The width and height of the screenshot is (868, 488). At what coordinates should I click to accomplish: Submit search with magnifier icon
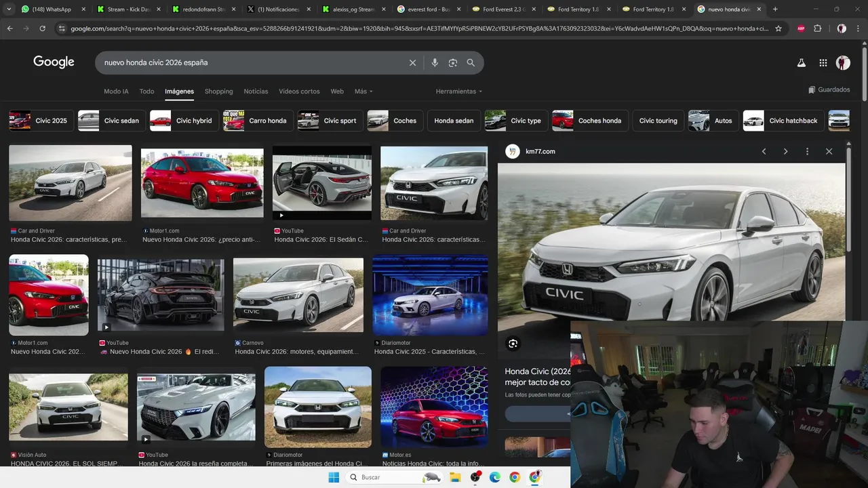(x=471, y=62)
